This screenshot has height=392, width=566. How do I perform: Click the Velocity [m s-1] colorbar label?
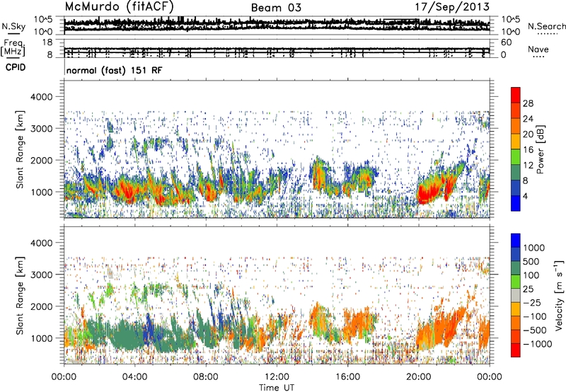point(559,295)
